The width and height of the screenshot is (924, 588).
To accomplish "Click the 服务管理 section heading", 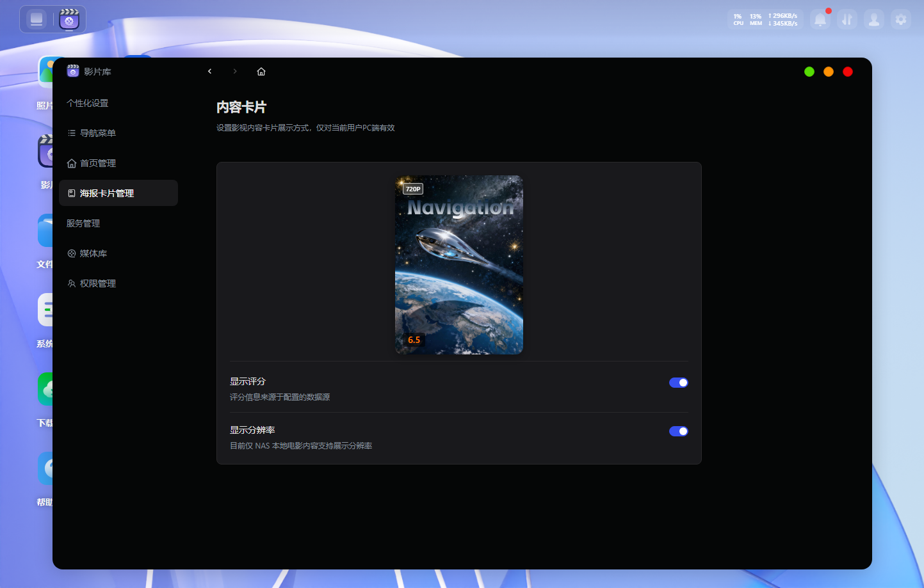I will [83, 223].
